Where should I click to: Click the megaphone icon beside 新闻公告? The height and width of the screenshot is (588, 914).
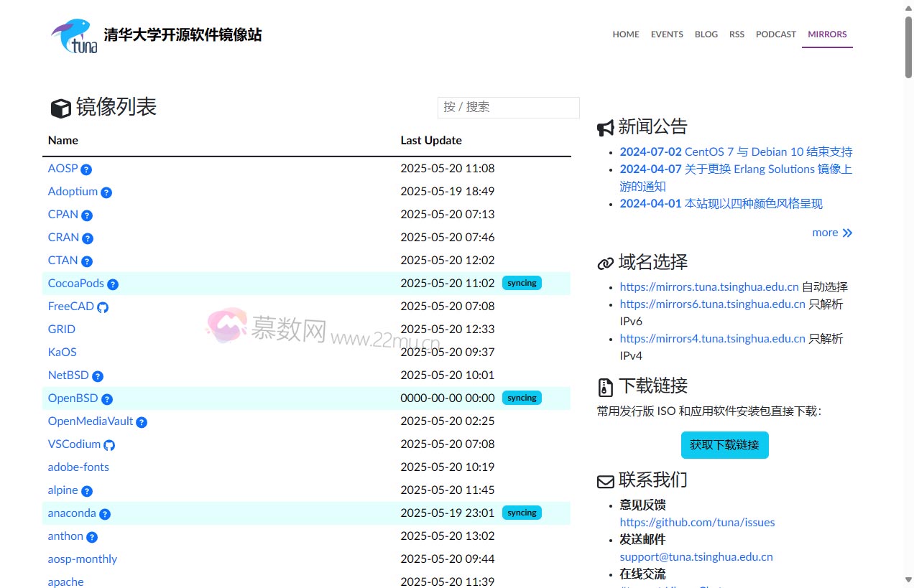click(x=604, y=126)
